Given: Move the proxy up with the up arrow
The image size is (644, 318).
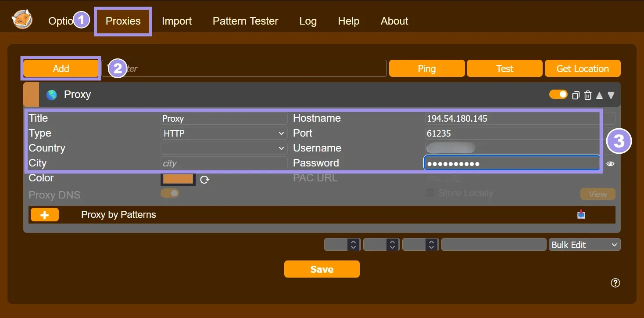Looking at the screenshot, I should point(599,95).
